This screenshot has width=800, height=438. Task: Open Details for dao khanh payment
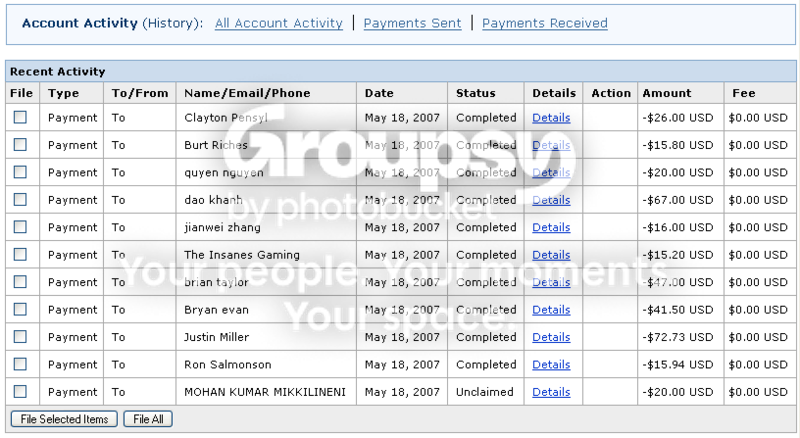551,200
